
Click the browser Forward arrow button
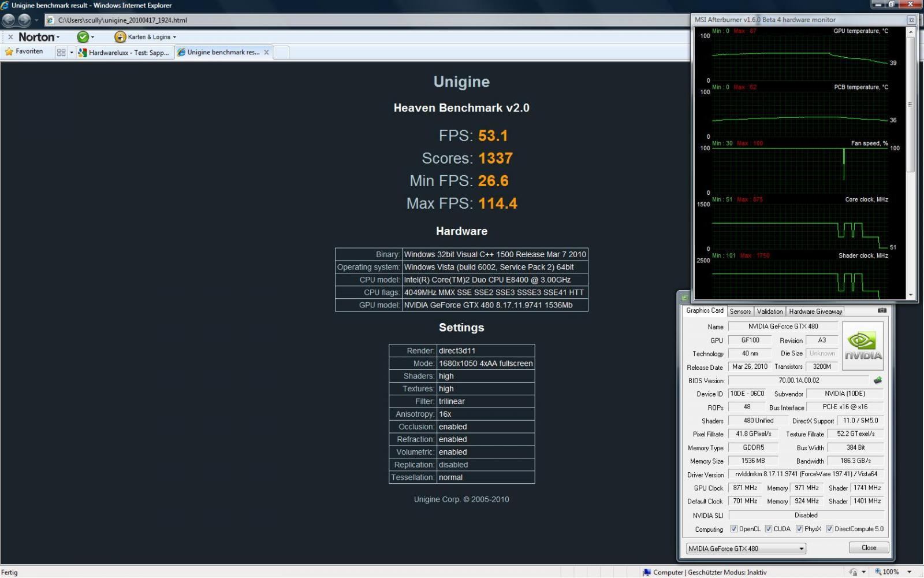pos(24,20)
